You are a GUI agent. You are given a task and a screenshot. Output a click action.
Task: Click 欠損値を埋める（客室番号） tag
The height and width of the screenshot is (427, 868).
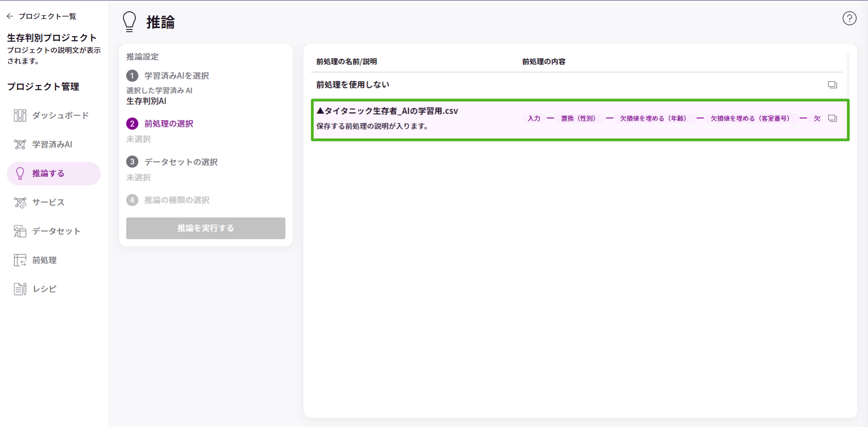(750, 118)
